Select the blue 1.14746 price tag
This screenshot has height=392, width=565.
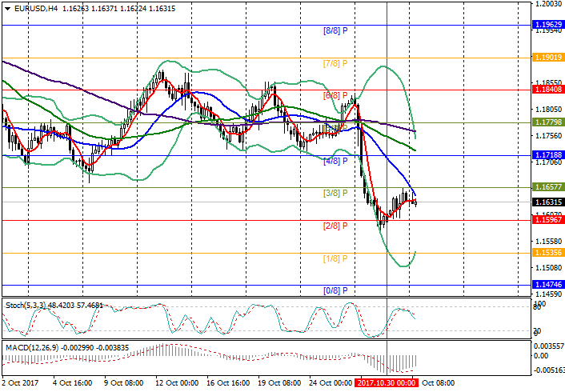click(x=547, y=284)
